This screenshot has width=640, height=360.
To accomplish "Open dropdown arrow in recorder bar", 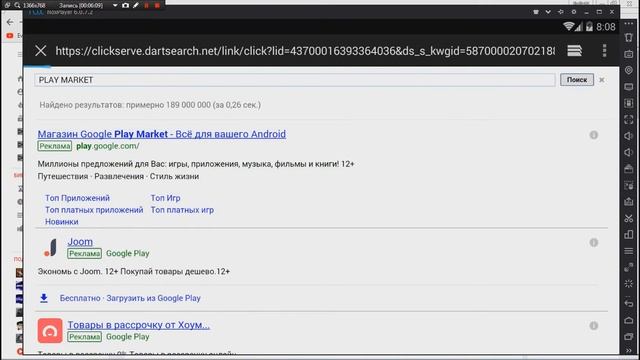I will (115, 6).
